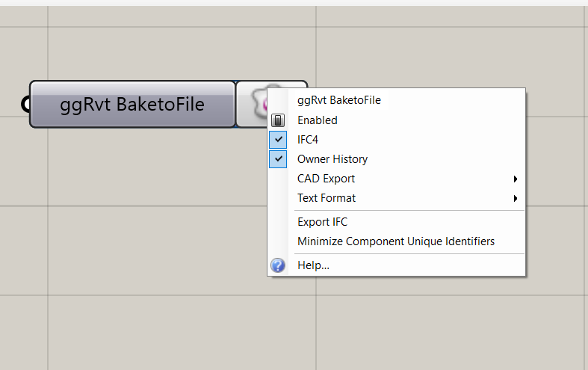
Task: Select the ggRvt BaketoFile component on canvas
Action: 132,105
